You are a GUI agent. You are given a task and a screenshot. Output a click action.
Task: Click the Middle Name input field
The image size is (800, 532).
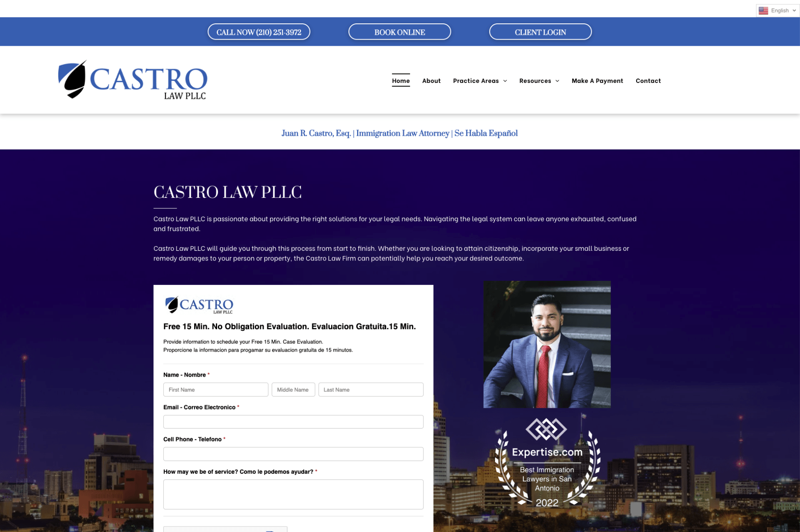pyautogui.click(x=293, y=389)
